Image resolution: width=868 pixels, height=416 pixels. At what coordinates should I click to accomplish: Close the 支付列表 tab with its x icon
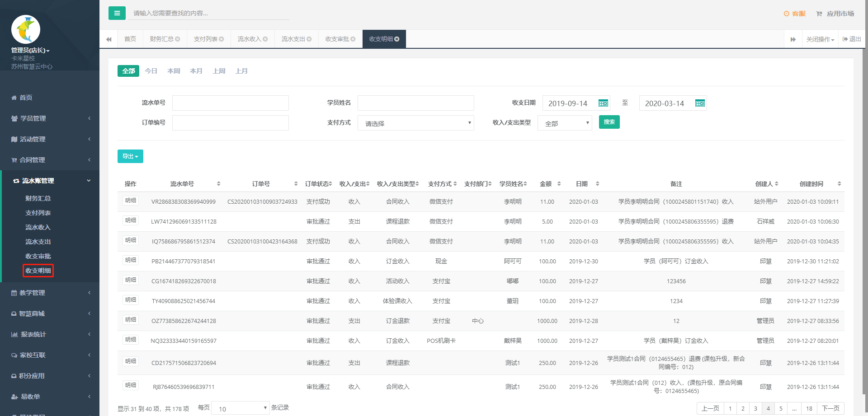(222, 39)
